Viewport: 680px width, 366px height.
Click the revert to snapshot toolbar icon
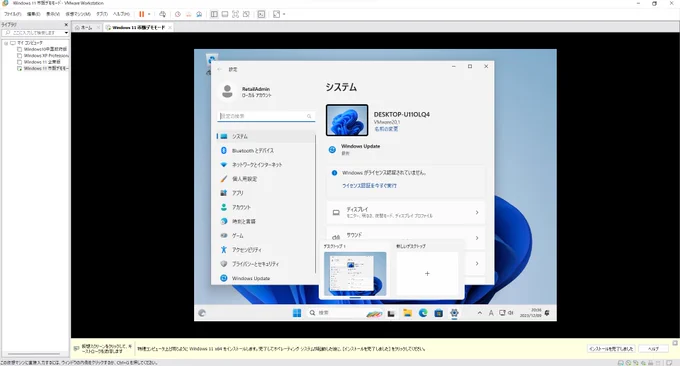coord(188,14)
